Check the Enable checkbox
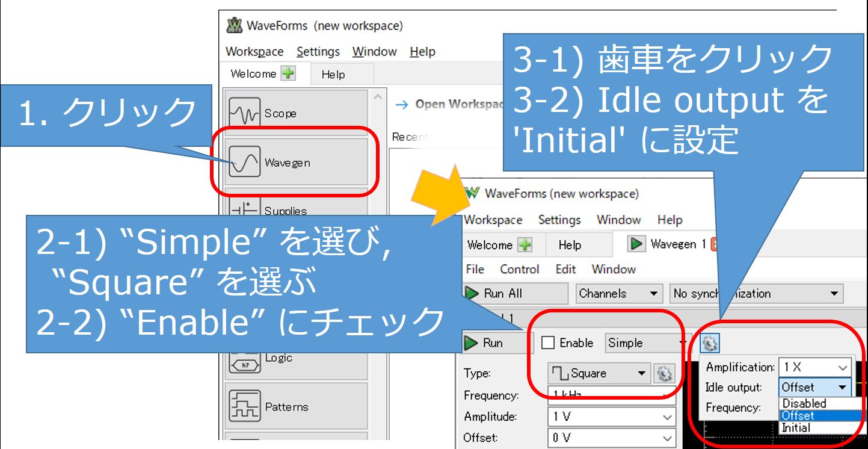This screenshot has height=449, width=868. coord(548,343)
